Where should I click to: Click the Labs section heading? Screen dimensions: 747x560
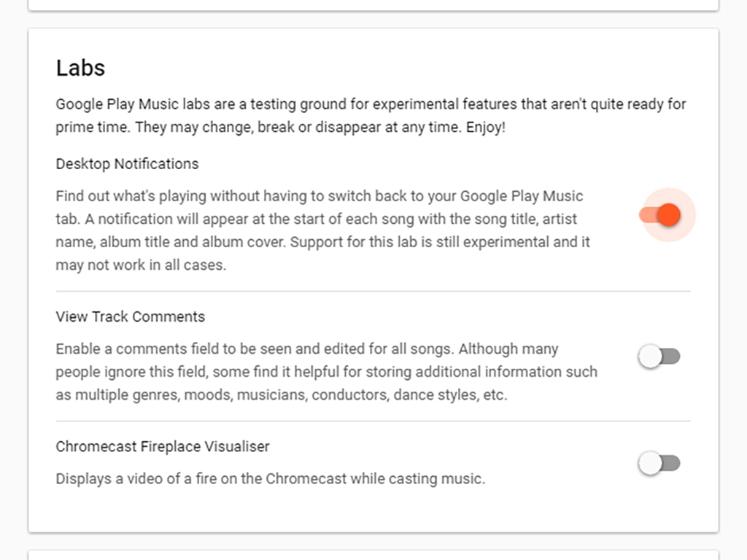(80, 68)
